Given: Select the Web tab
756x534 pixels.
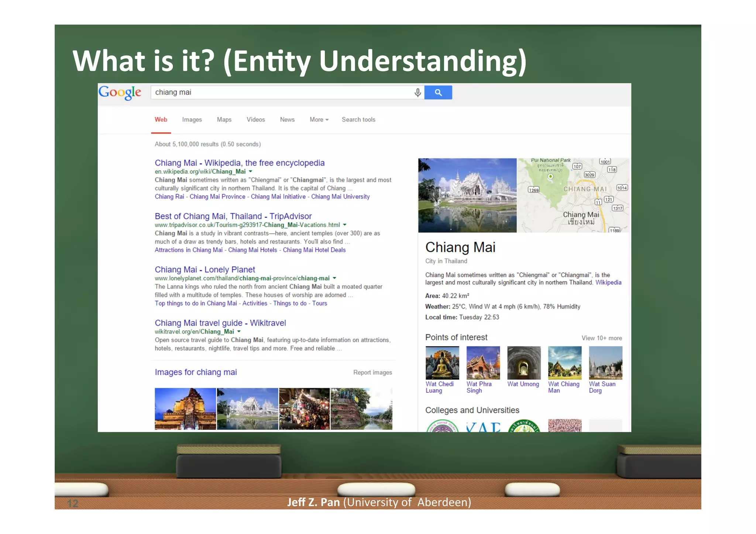Looking at the screenshot, I should (x=161, y=120).
